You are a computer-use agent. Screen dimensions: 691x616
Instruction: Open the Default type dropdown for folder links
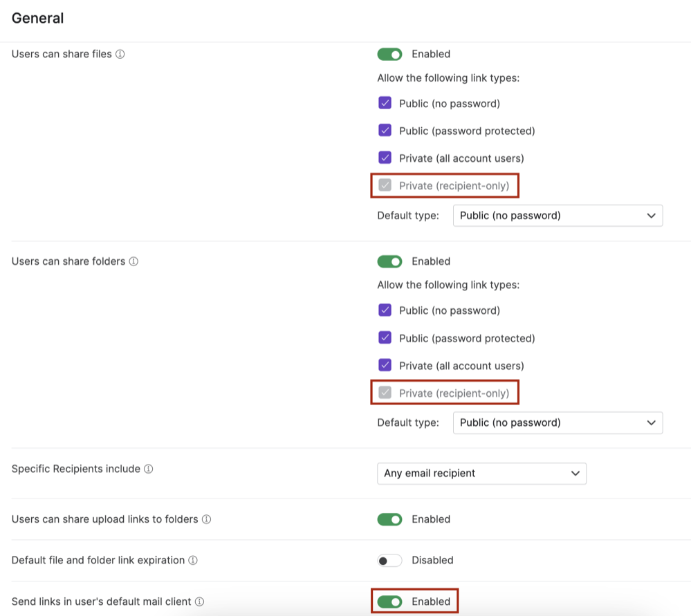click(558, 422)
